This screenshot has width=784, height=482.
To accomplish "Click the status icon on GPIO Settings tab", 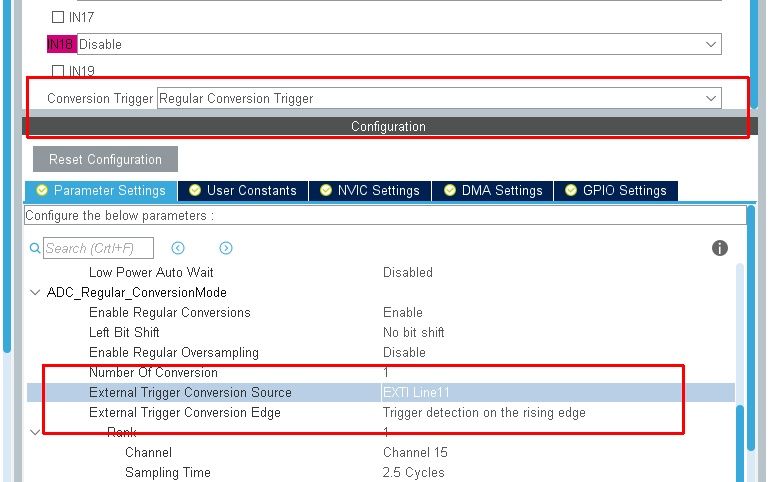I will pos(571,190).
